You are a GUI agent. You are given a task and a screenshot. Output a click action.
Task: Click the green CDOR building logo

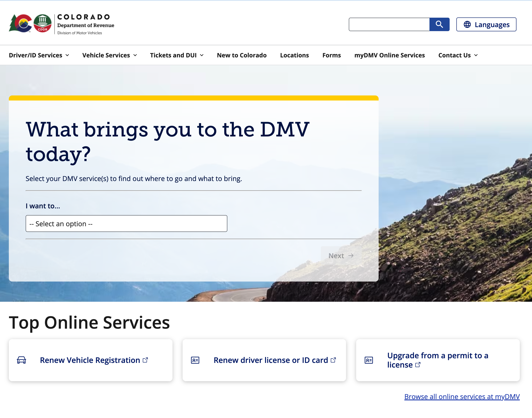point(42,23)
